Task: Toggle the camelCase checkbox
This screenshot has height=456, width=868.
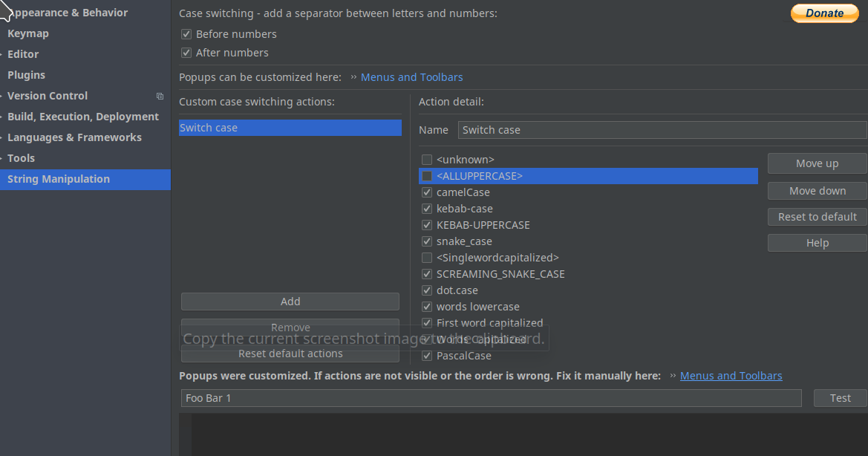Action: click(x=427, y=192)
